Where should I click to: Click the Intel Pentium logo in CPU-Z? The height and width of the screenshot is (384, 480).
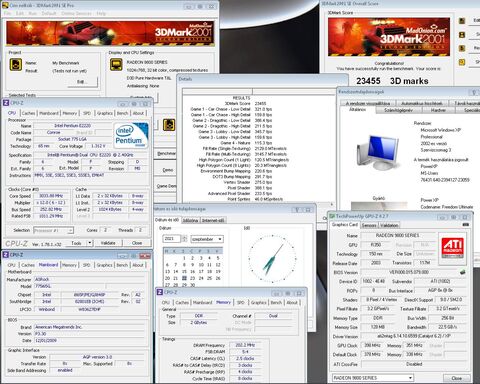pos(131,135)
